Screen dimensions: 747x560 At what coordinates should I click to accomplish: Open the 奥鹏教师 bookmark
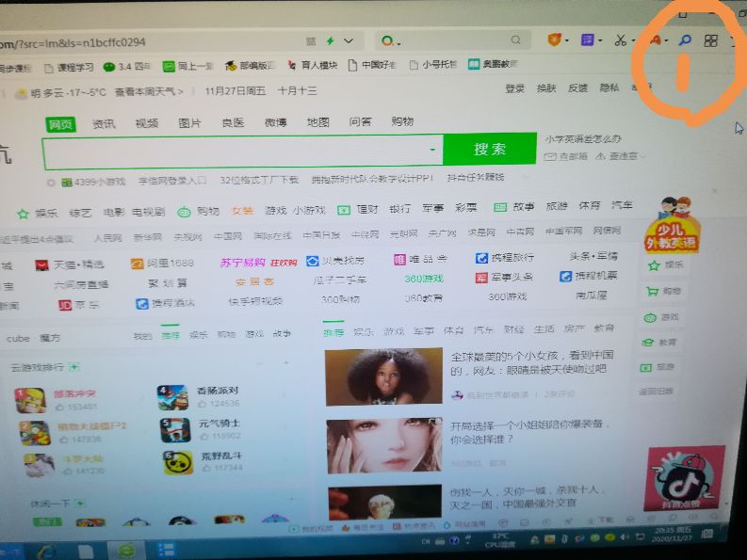[x=493, y=64]
